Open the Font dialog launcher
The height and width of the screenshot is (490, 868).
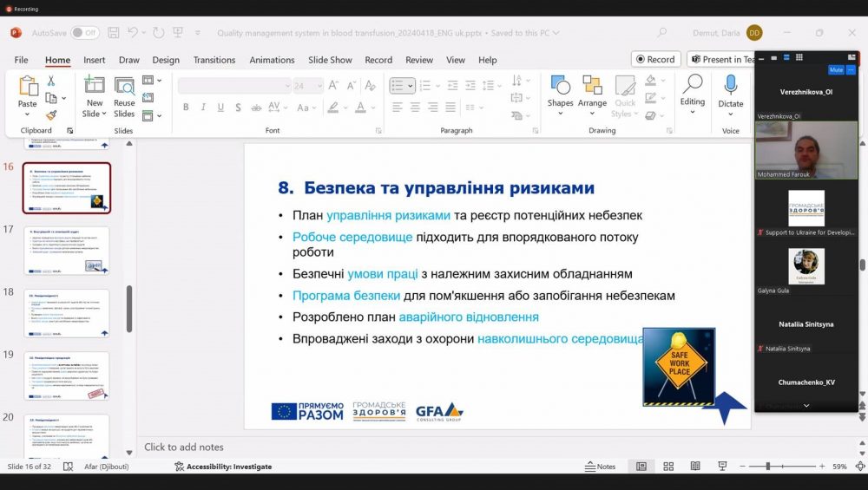pyautogui.click(x=378, y=130)
